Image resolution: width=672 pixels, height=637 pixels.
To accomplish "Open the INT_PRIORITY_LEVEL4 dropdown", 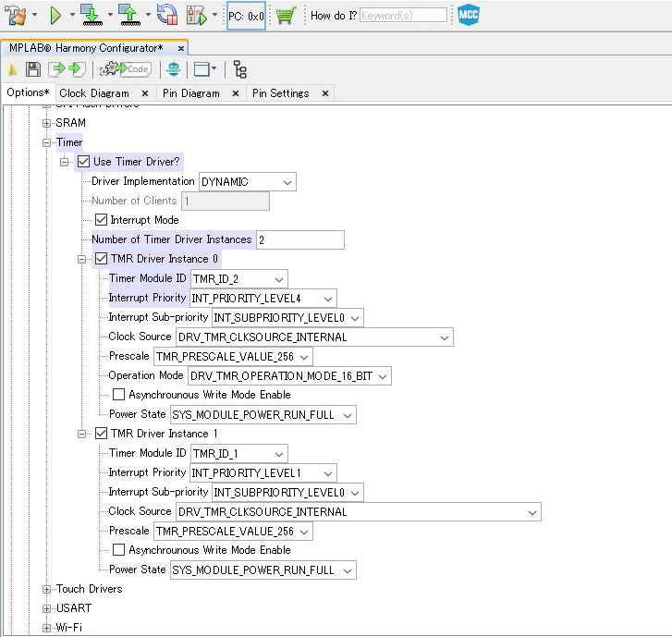I will click(x=263, y=299).
